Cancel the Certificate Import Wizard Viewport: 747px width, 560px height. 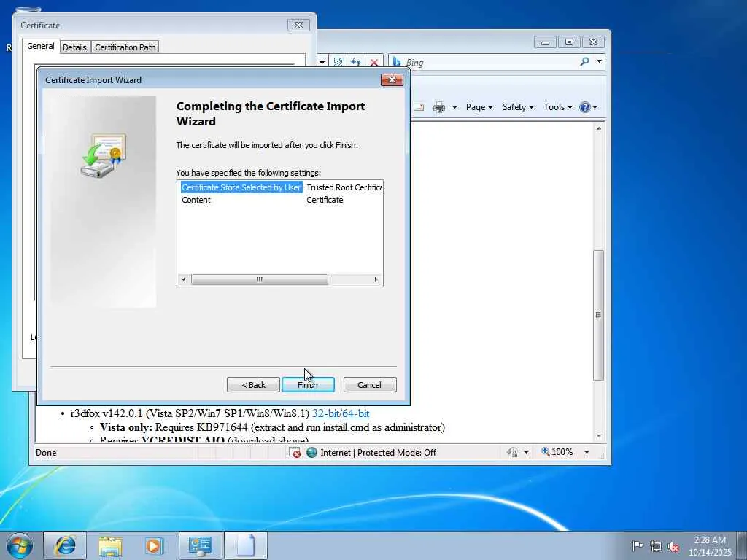370,385
